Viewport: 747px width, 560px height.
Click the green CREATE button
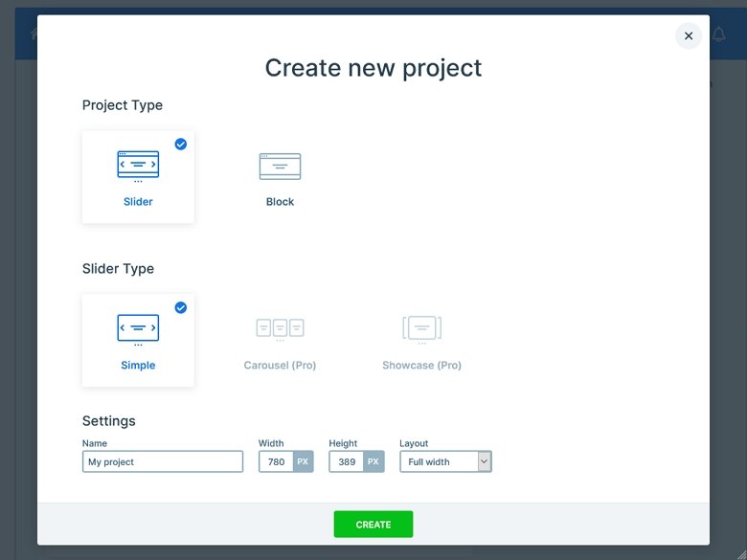373,525
